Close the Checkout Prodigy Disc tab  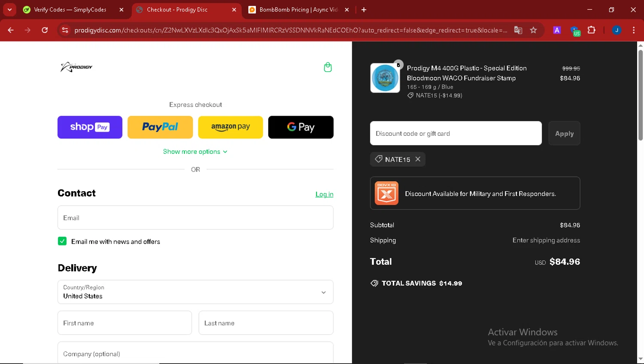pyautogui.click(x=234, y=9)
